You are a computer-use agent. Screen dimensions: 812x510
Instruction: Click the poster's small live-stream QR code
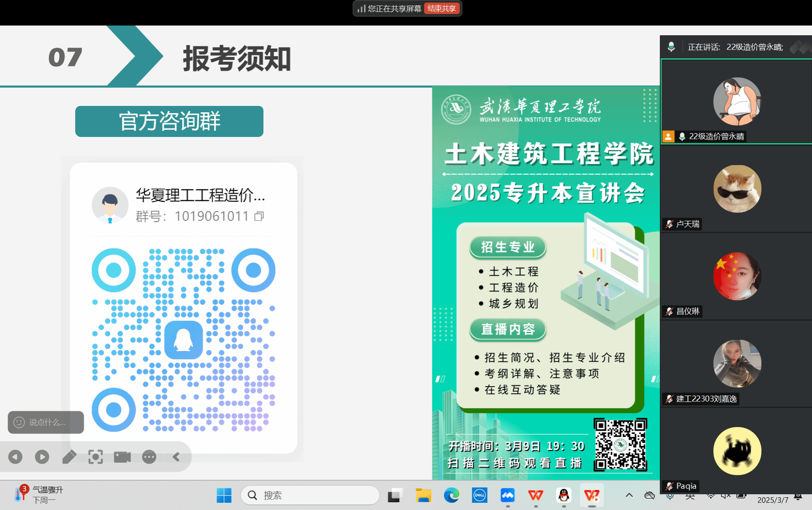pyautogui.click(x=621, y=444)
